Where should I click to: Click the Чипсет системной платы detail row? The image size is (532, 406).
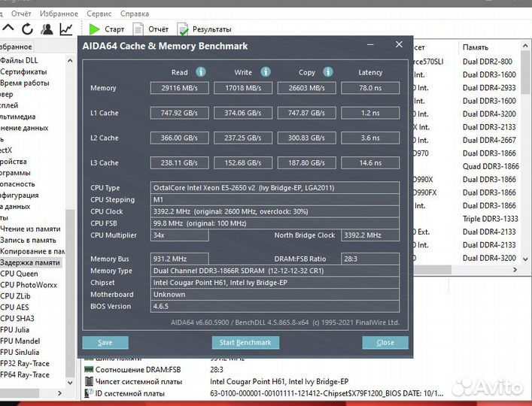click(217, 381)
